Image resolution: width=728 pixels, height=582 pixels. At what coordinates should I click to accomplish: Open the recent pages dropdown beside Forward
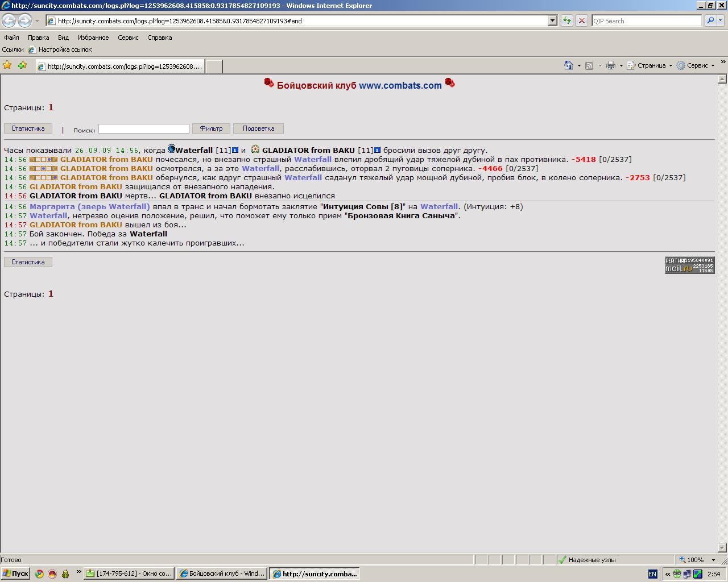(x=37, y=21)
